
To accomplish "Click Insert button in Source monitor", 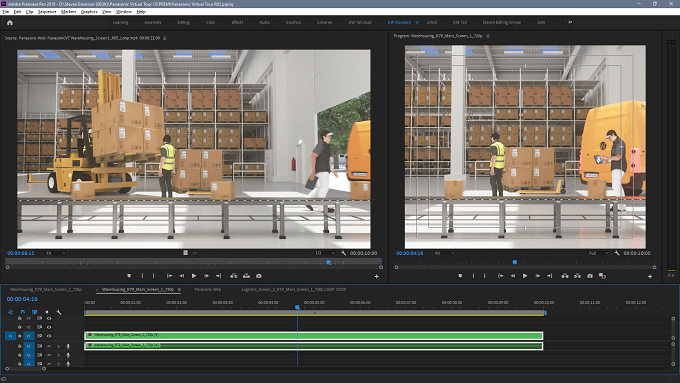I will click(234, 276).
